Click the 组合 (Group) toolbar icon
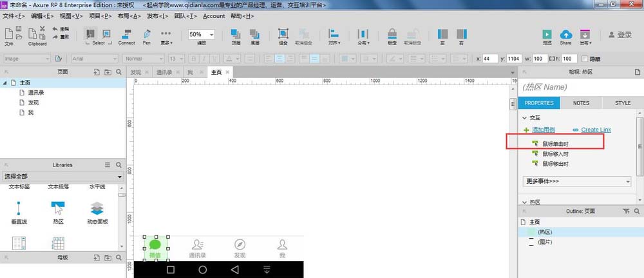Image resolution: width=644 pixels, height=278 pixels. click(283, 34)
